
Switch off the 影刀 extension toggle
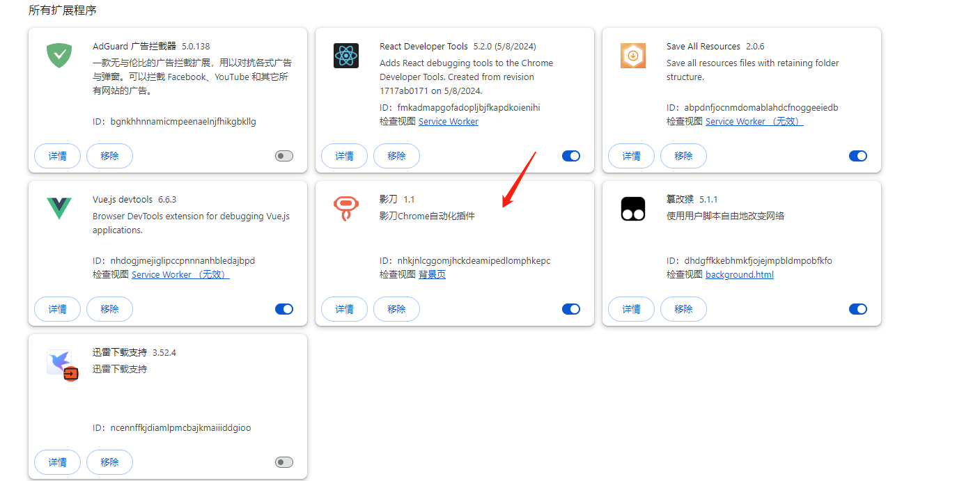(571, 309)
